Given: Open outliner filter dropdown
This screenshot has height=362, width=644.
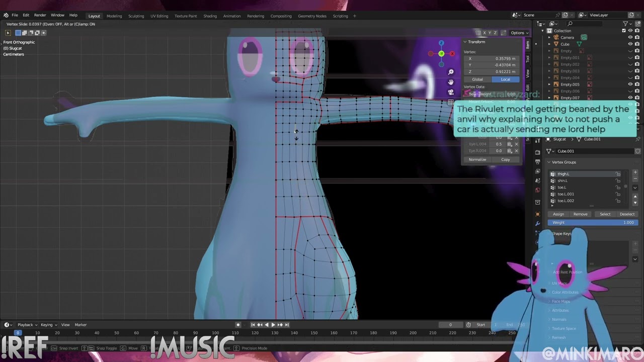Looking at the screenshot, I should tap(627, 24).
